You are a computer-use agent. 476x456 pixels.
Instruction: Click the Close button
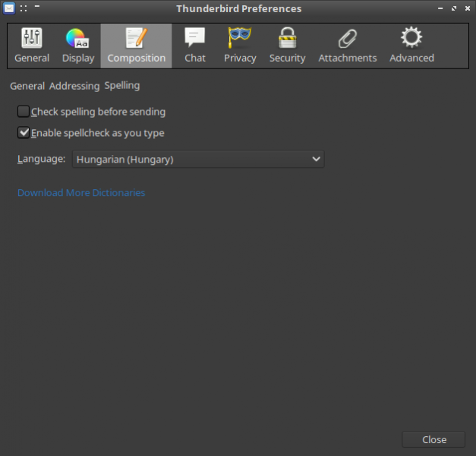433,439
